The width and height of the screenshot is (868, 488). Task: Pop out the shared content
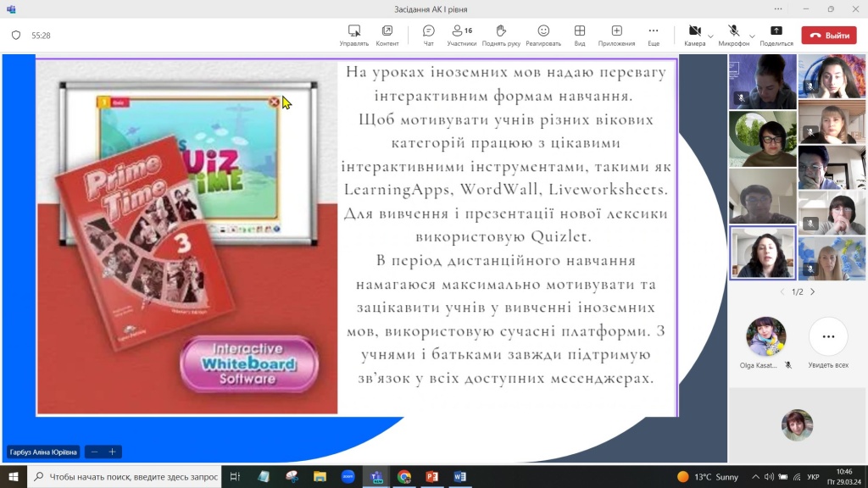387,35
